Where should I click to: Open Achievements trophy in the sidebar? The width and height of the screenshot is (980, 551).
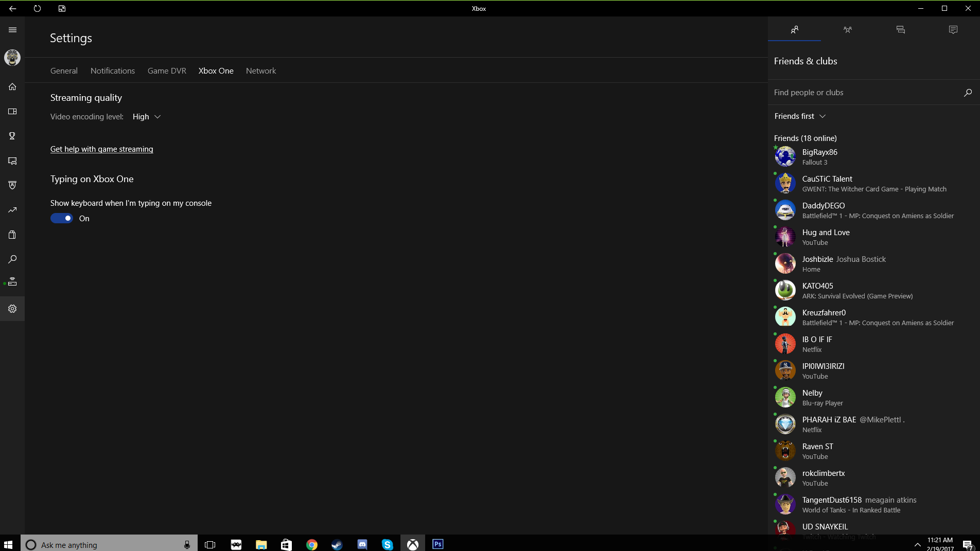click(x=12, y=136)
